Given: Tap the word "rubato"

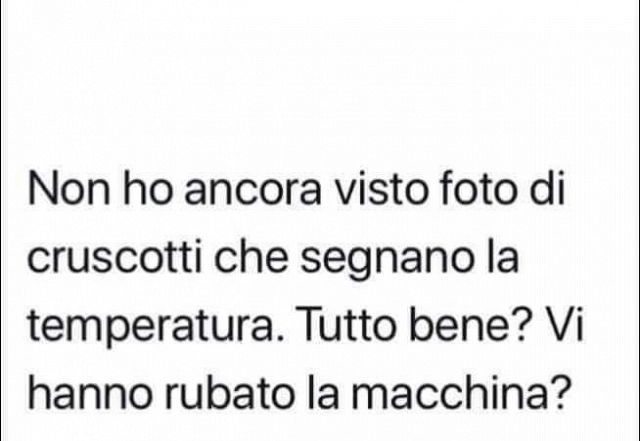Looking at the screenshot, I should [229, 392].
